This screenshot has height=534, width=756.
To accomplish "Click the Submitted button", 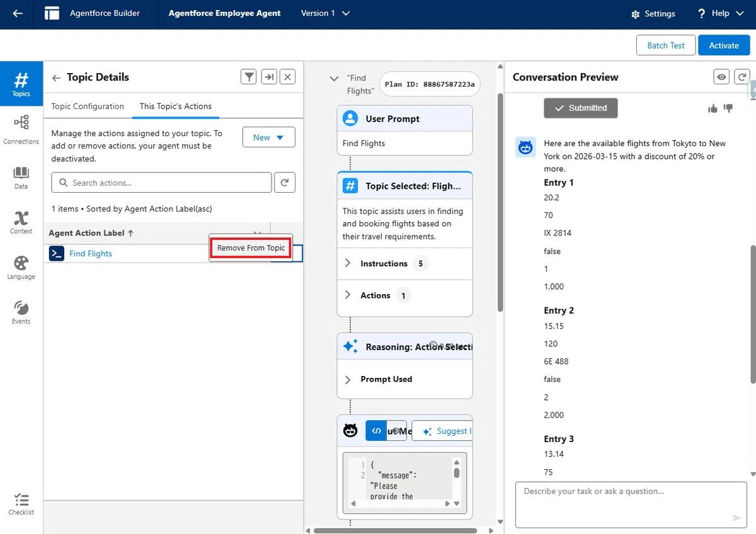I will (x=581, y=108).
